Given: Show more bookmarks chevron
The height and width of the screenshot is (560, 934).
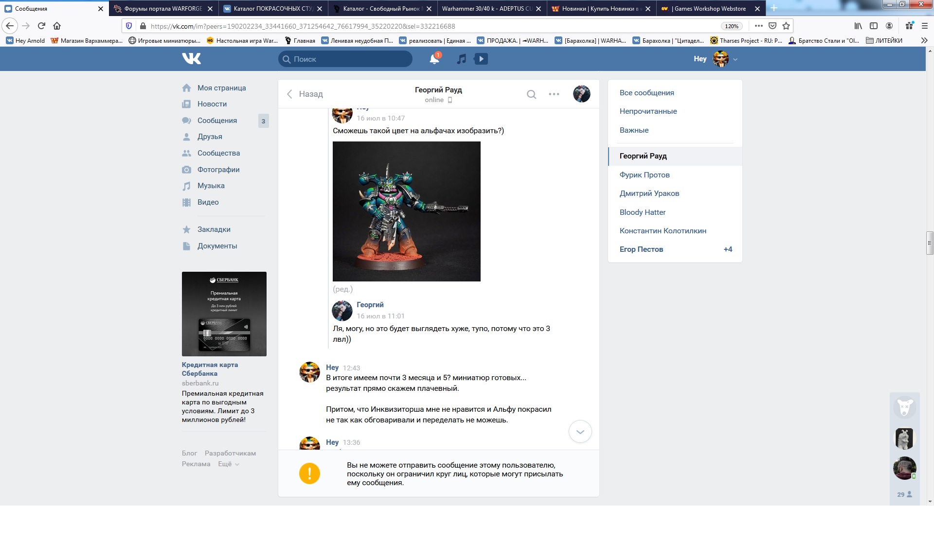Looking at the screenshot, I should (x=924, y=40).
